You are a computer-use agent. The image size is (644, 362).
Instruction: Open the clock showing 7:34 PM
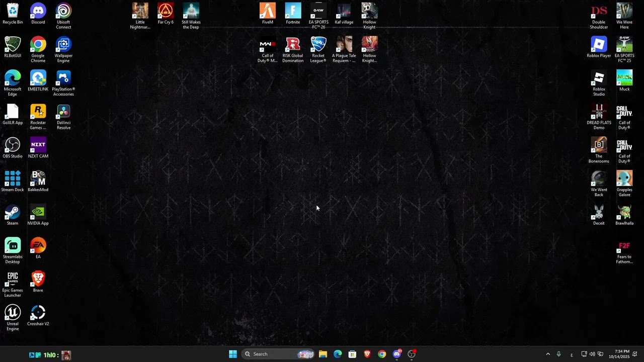[x=619, y=354]
